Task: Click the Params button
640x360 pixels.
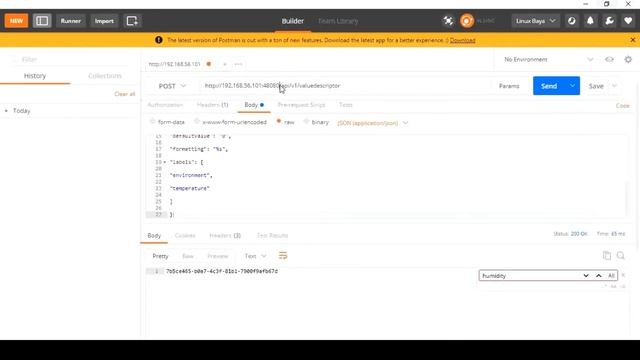Action: coord(509,86)
